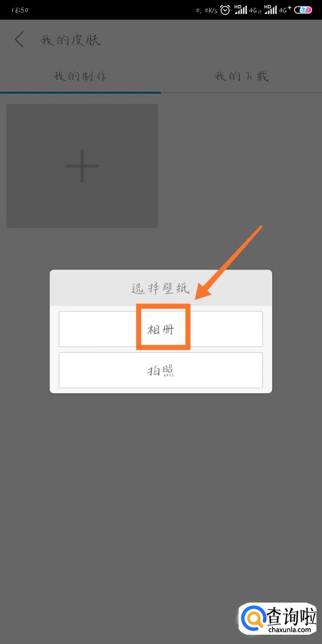Tap the alarm clock status icon
This screenshot has height=644, width=322.
[x=225, y=10]
